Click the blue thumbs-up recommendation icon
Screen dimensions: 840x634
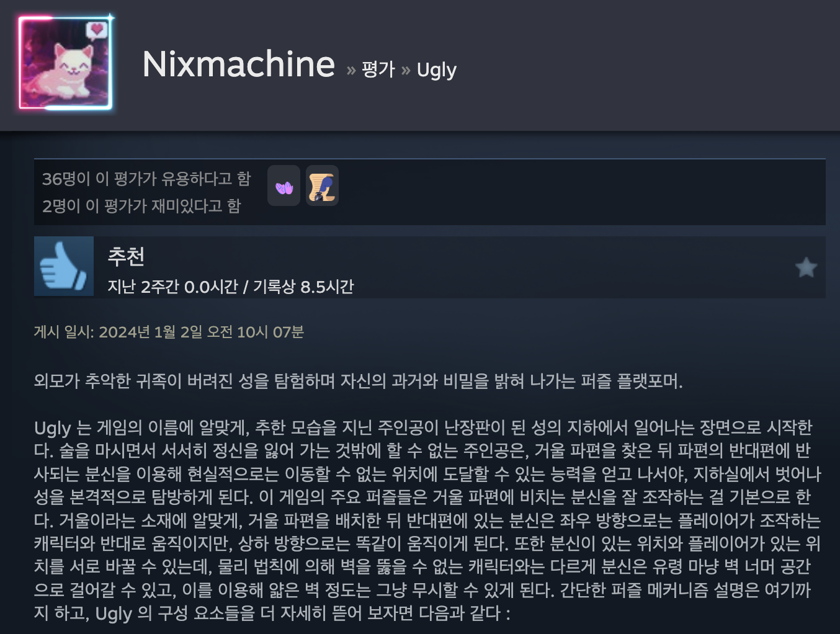coord(64,266)
